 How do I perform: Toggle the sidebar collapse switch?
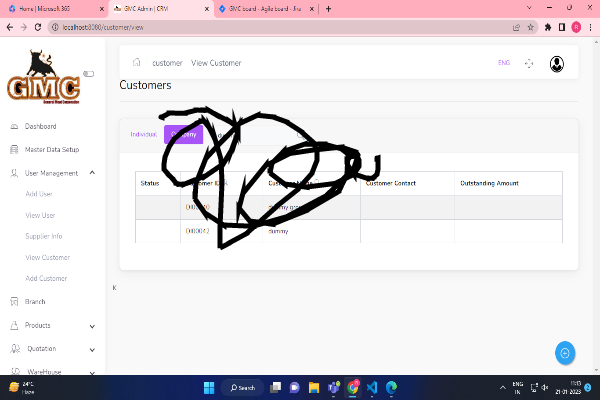[x=88, y=73]
